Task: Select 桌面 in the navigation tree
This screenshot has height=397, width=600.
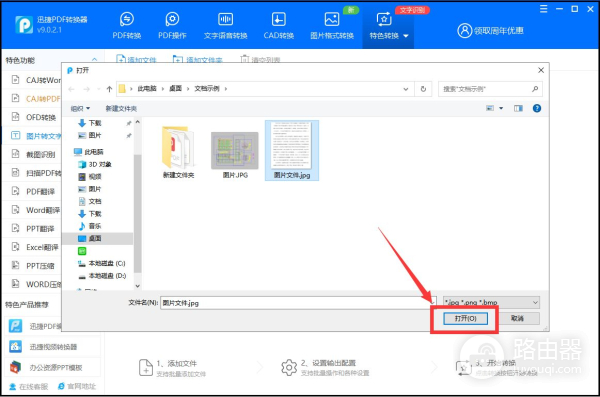Action: (x=98, y=239)
